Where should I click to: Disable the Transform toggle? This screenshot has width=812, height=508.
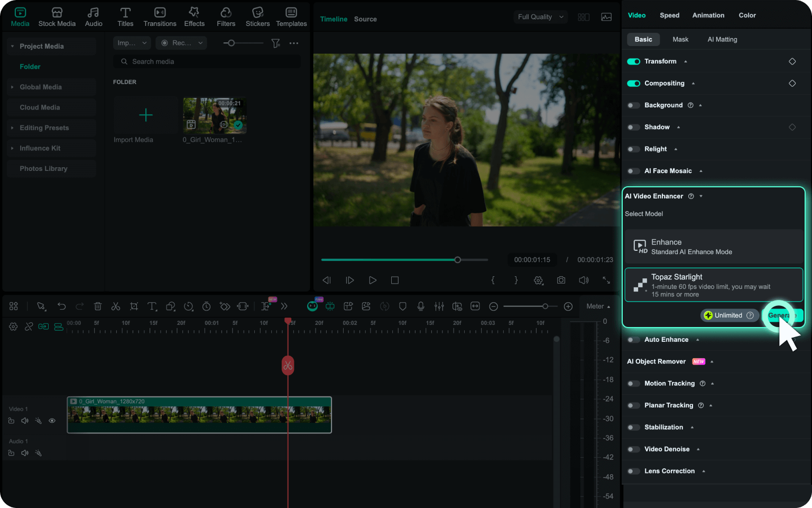[633, 61]
